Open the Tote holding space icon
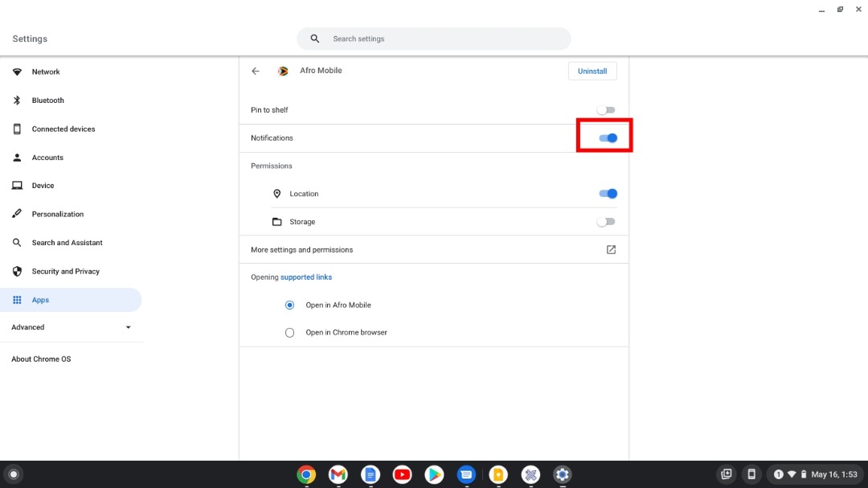The width and height of the screenshot is (868, 488). 727,474
